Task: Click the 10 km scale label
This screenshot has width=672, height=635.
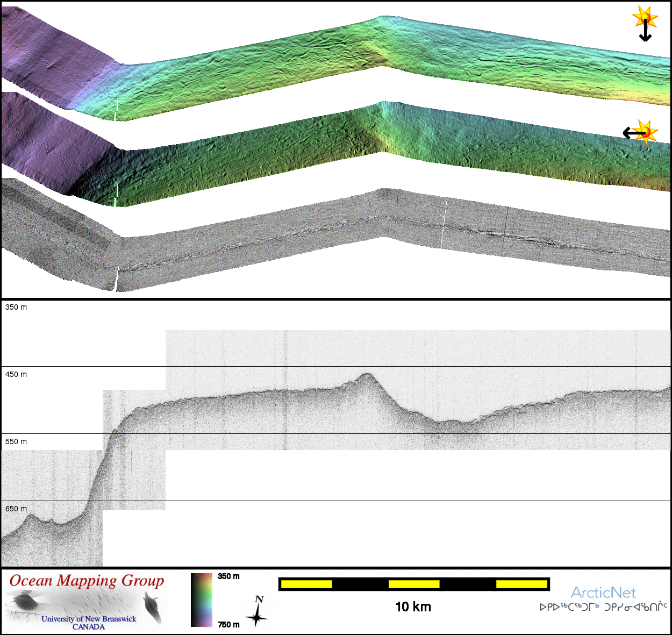Action: [x=413, y=607]
